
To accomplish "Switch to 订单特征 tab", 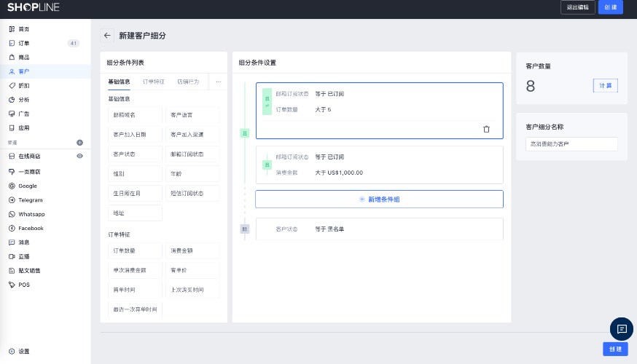I will click(x=154, y=82).
